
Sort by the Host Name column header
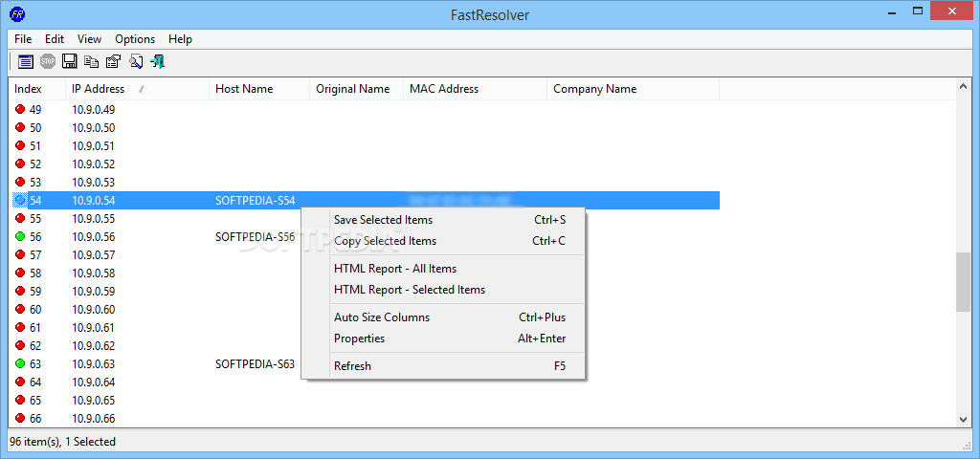point(259,89)
